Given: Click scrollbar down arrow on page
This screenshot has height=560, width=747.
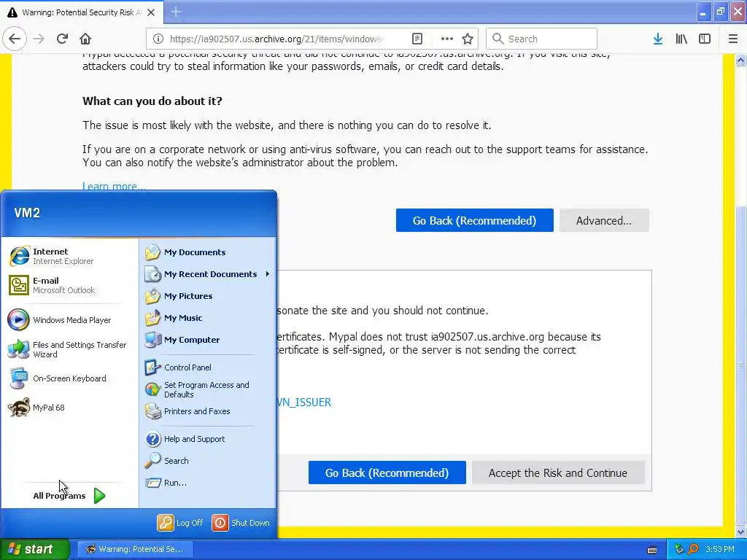Looking at the screenshot, I should click(x=741, y=532).
